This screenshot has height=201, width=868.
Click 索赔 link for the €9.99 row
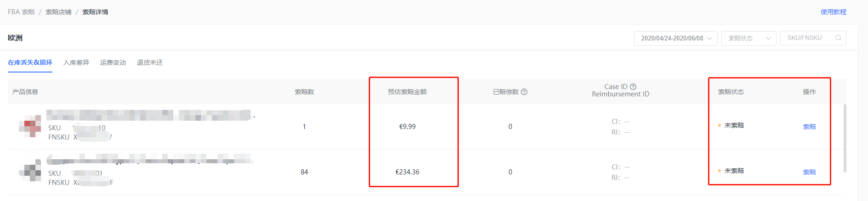click(x=809, y=127)
